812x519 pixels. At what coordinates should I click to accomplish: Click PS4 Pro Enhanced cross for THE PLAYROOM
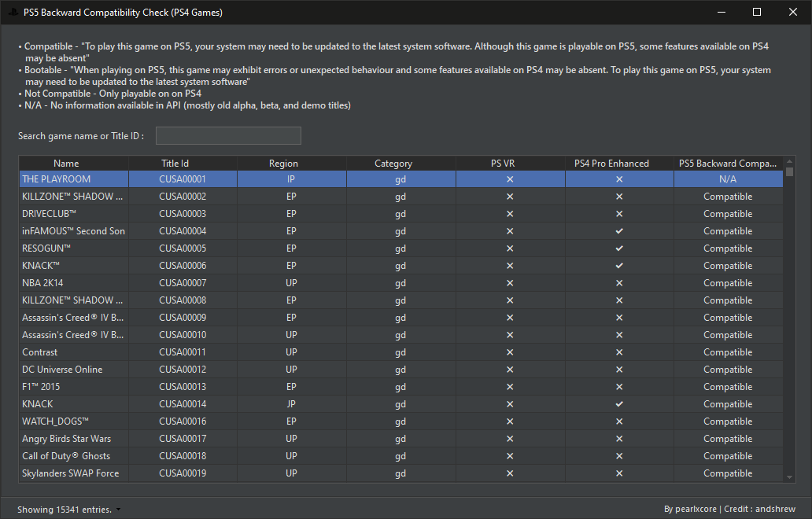(619, 179)
